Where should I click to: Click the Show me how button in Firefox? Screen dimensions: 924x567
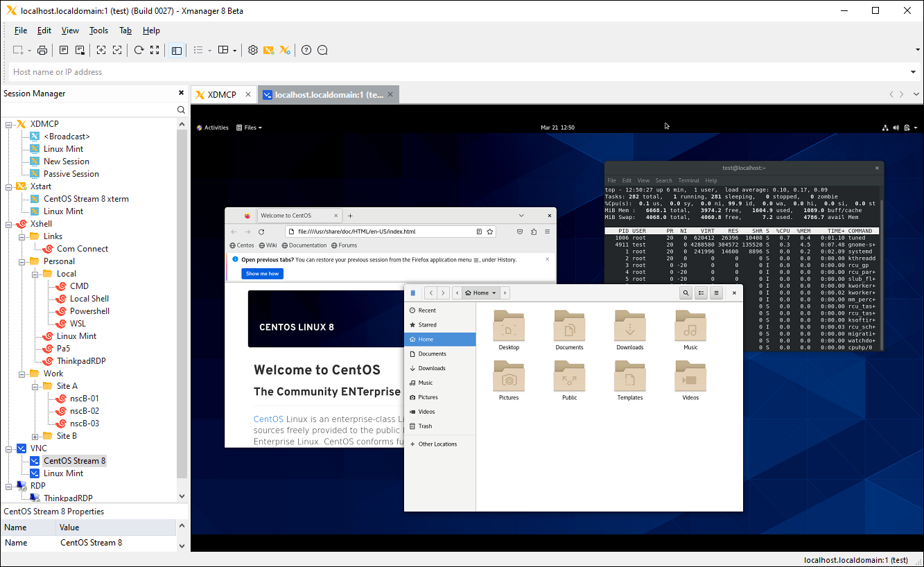point(262,273)
